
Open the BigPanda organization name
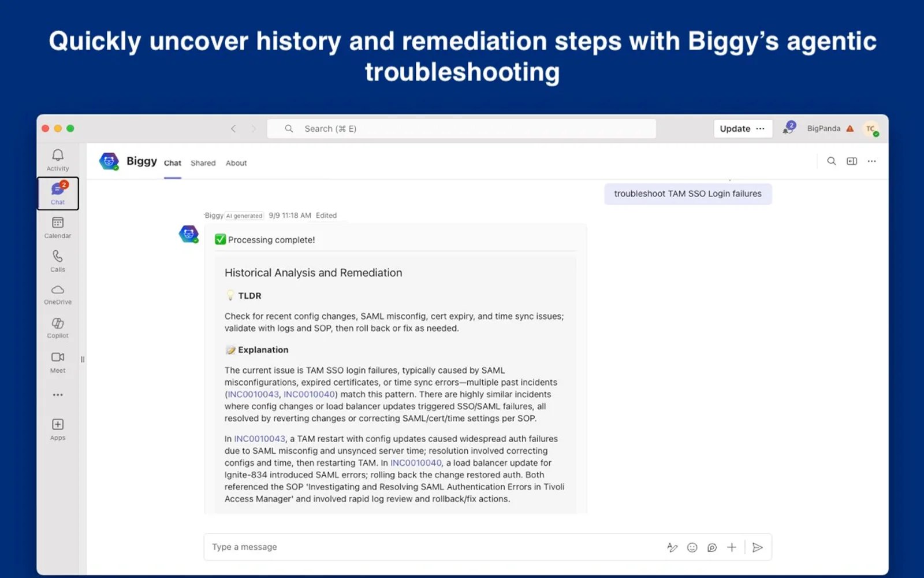pos(824,129)
